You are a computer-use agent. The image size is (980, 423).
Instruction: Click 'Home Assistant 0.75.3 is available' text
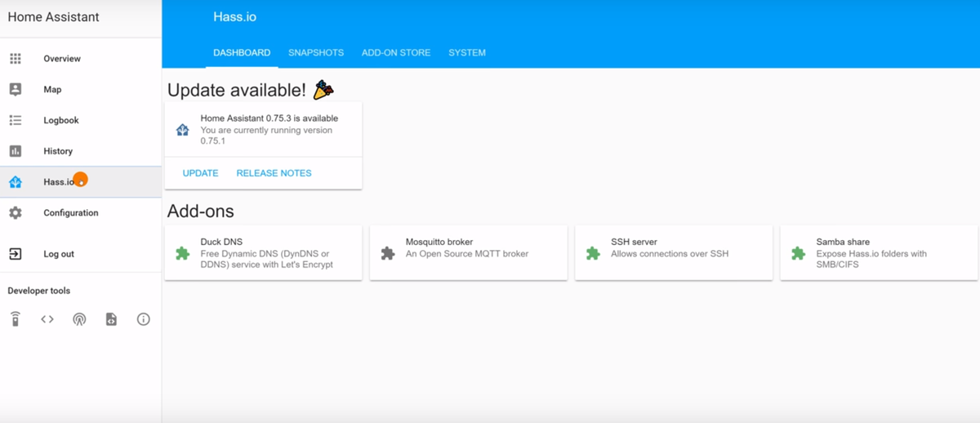pyautogui.click(x=269, y=118)
